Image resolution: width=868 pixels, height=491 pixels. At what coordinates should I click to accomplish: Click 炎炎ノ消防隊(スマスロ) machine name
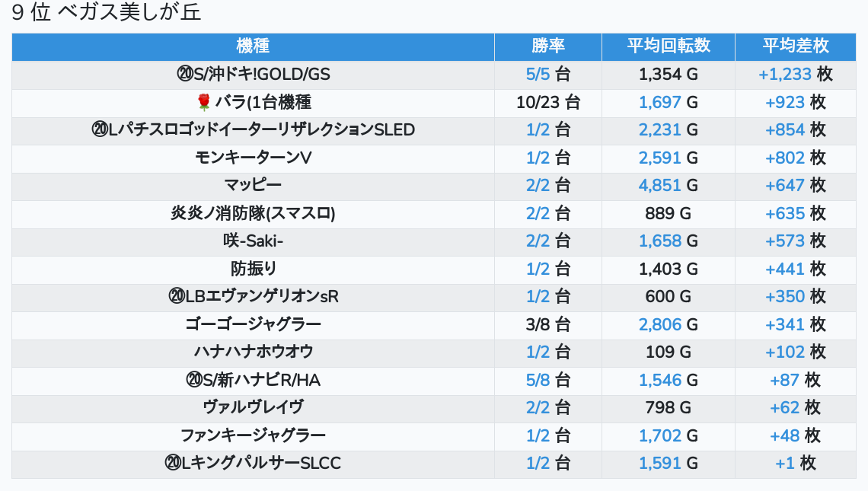pyautogui.click(x=253, y=213)
